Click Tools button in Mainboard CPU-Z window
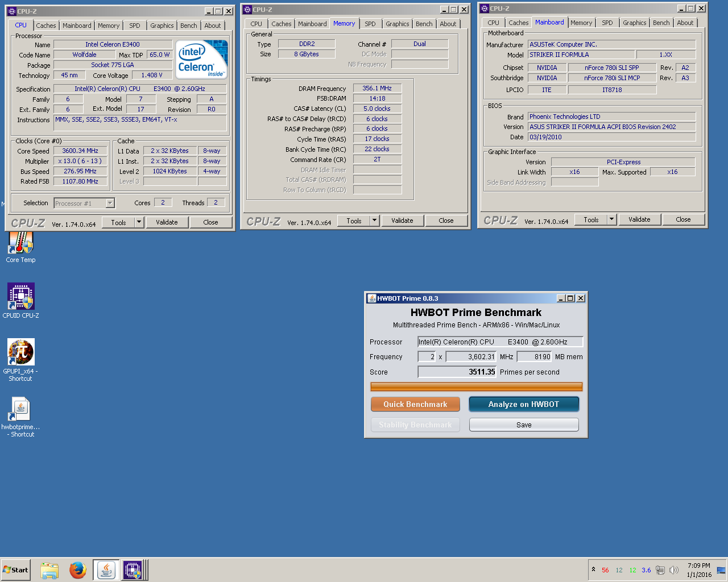 coord(591,219)
